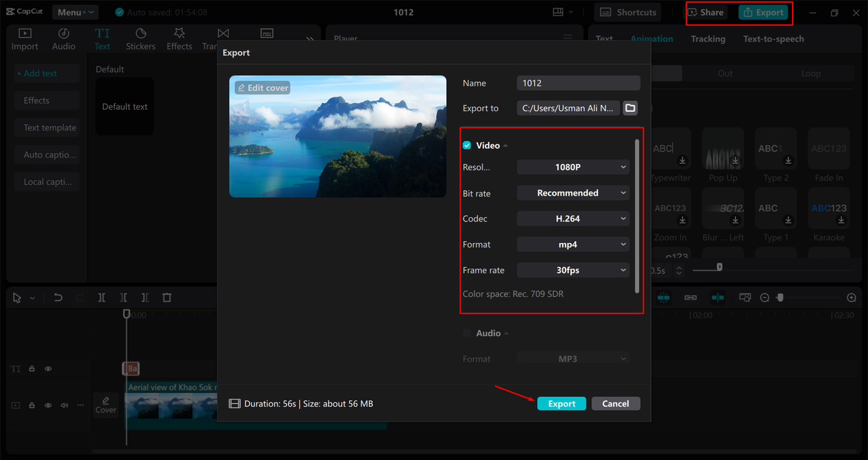Click the Edit cover button
Image resolution: width=868 pixels, height=460 pixels.
[x=262, y=88]
